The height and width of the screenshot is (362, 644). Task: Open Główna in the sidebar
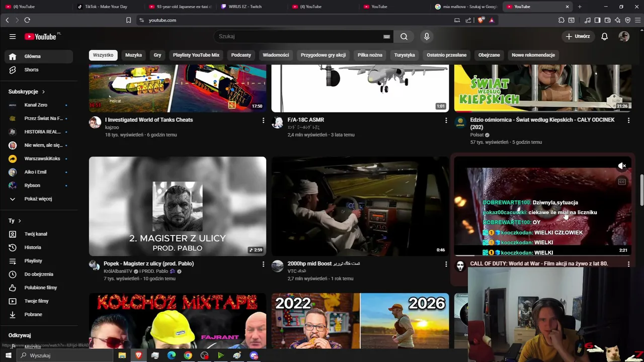[39, 56]
